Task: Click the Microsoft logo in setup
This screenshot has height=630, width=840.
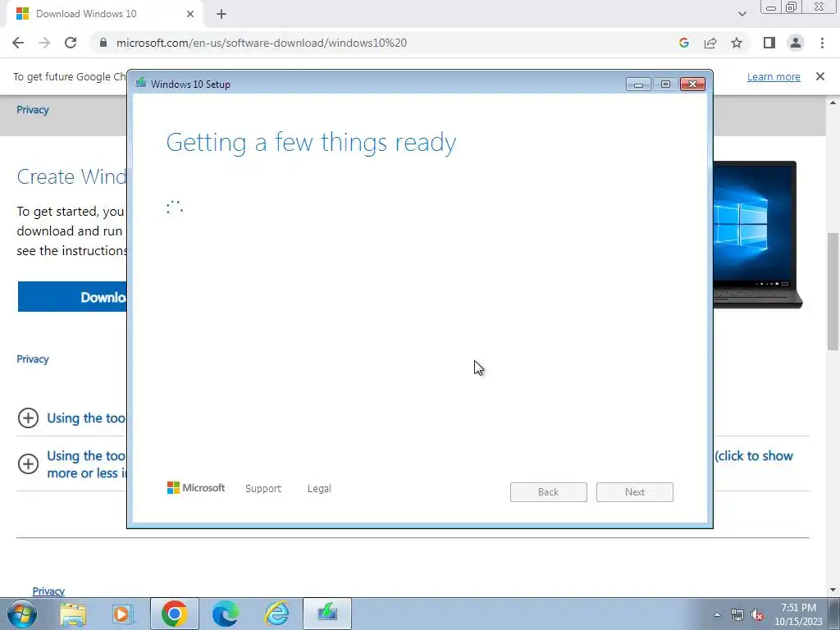Action: 196,487
